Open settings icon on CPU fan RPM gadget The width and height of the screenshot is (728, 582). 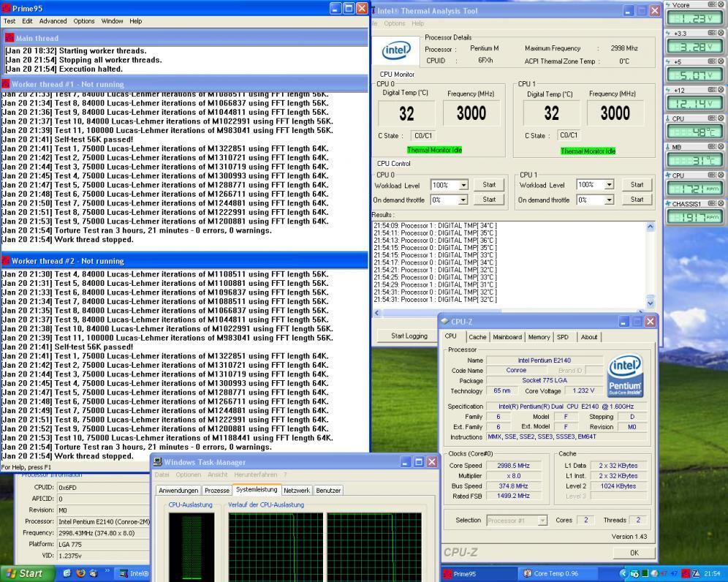coord(712,175)
